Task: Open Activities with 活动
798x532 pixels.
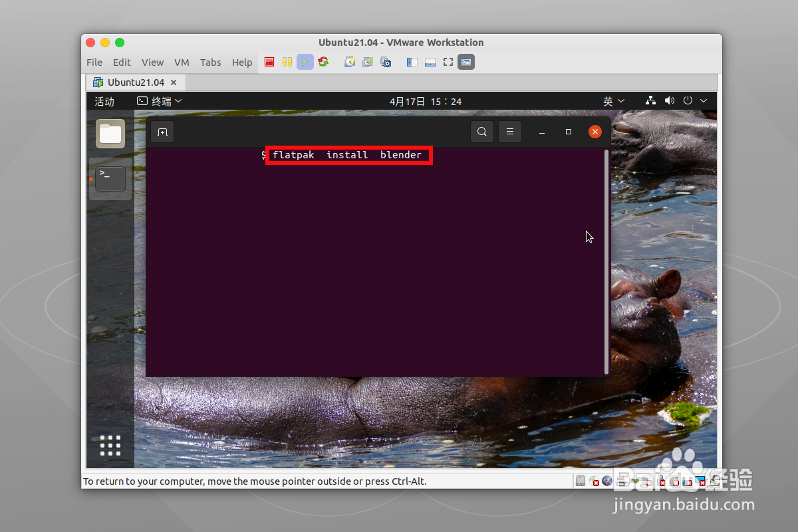Action: click(104, 100)
